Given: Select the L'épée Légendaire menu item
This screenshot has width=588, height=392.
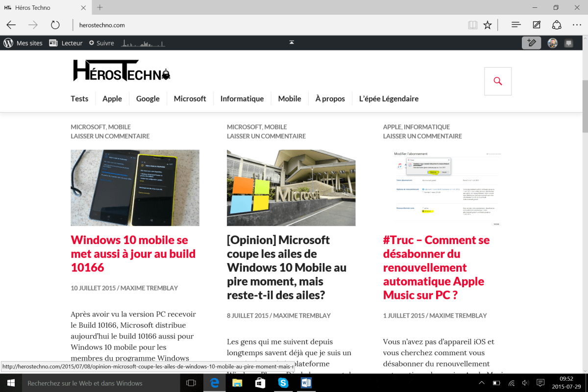Looking at the screenshot, I should coord(389,98).
